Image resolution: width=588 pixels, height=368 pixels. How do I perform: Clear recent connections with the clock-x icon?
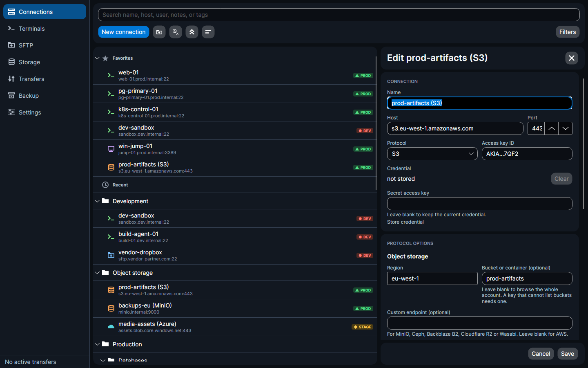pyautogui.click(x=176, y=32)
